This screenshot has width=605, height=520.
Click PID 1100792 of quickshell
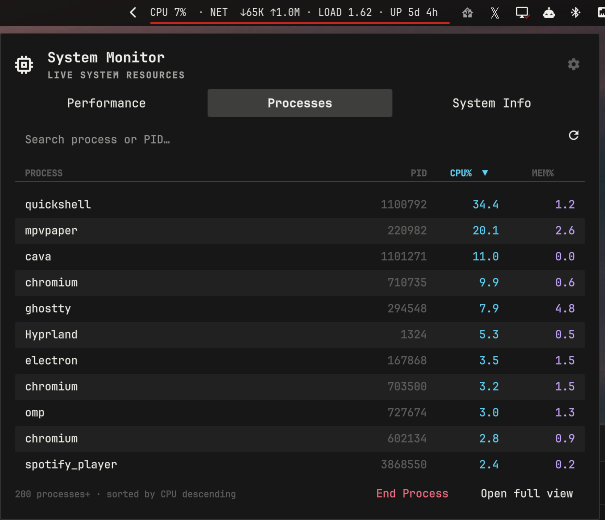pyautogui.click(x=404, y=204)
